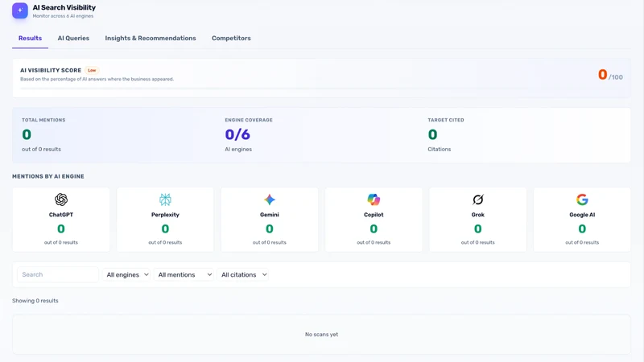Click the ChatGPT card label
The image size is (644, 362).
(x=61, y=215)
